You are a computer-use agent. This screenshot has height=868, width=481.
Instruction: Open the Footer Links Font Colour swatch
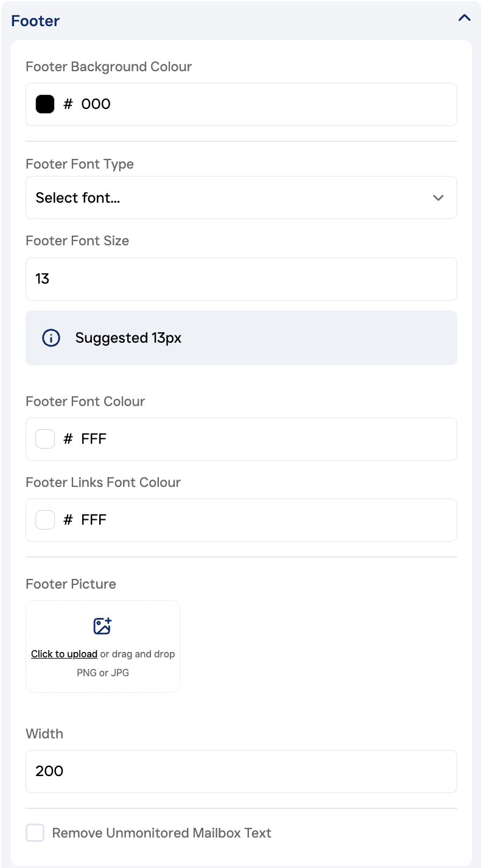pyautogui.click(x=45, y=520)
